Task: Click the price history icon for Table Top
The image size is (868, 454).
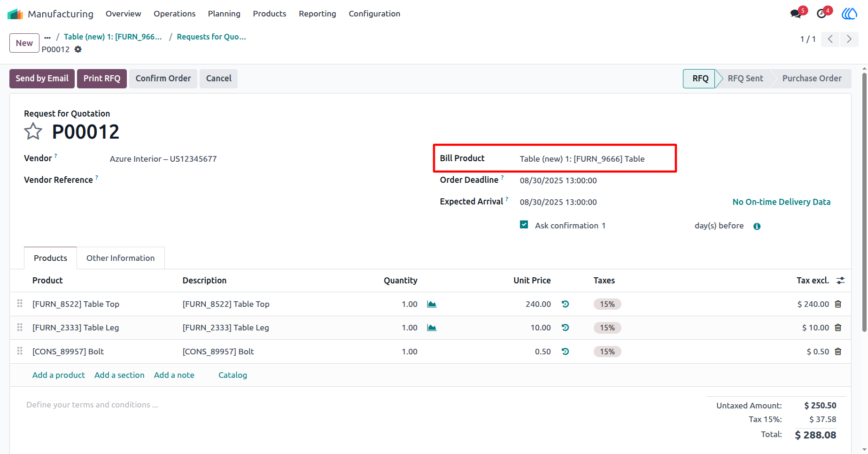Action: coord(565,304)
